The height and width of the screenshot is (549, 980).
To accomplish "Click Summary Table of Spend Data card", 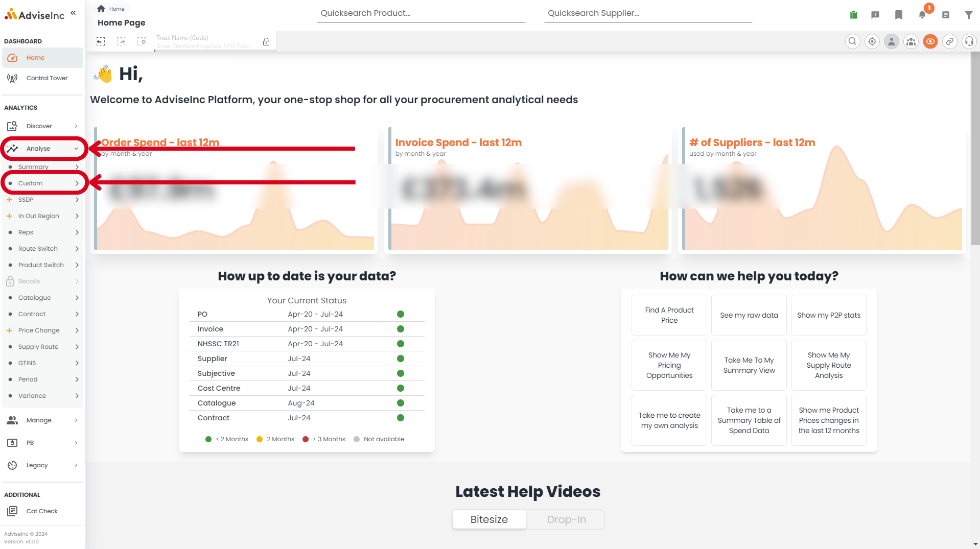I will point(749,420).
